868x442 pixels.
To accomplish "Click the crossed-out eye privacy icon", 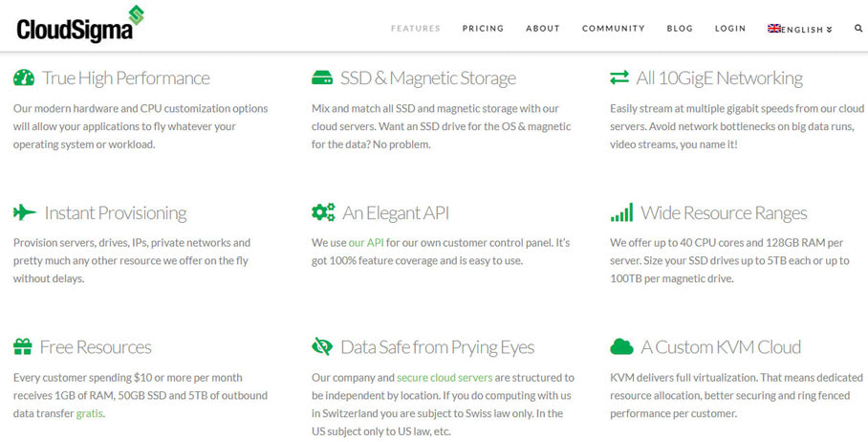I will (x=322, y=346).
